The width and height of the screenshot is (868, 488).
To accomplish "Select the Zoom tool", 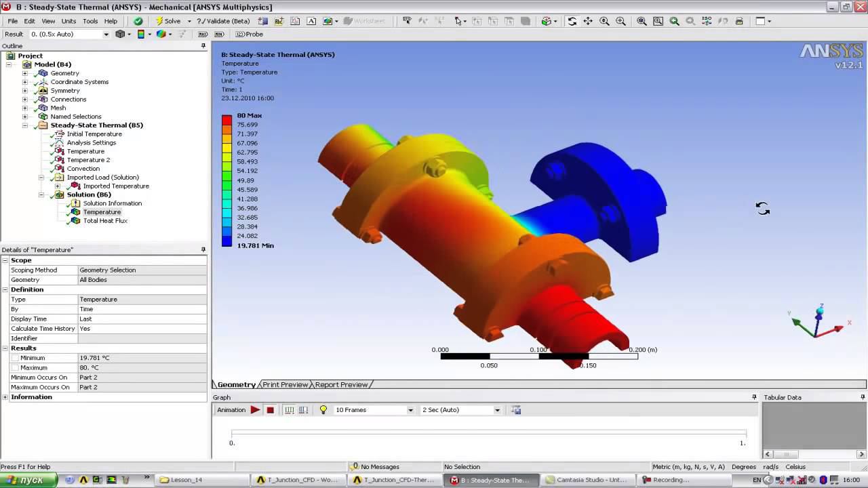I will (x=604, y=21).
